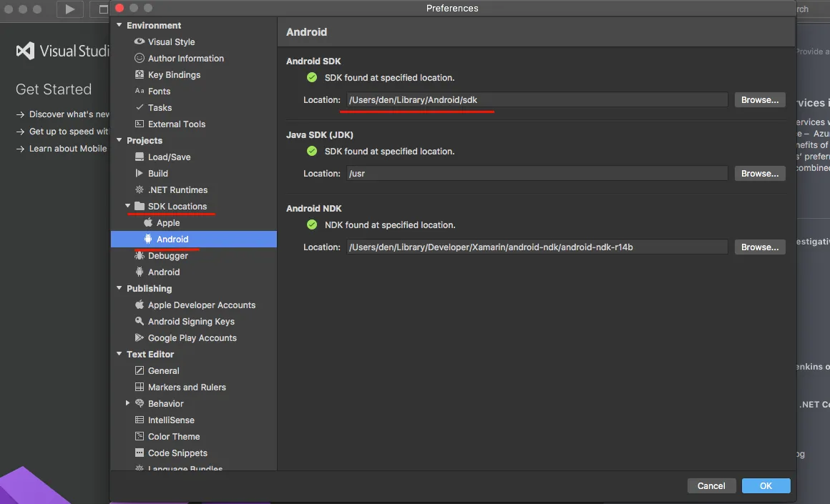Viewport: 830px width, 504px height.
Task: Click the Code Snippets icon
Action: click(x=140, y=453)
